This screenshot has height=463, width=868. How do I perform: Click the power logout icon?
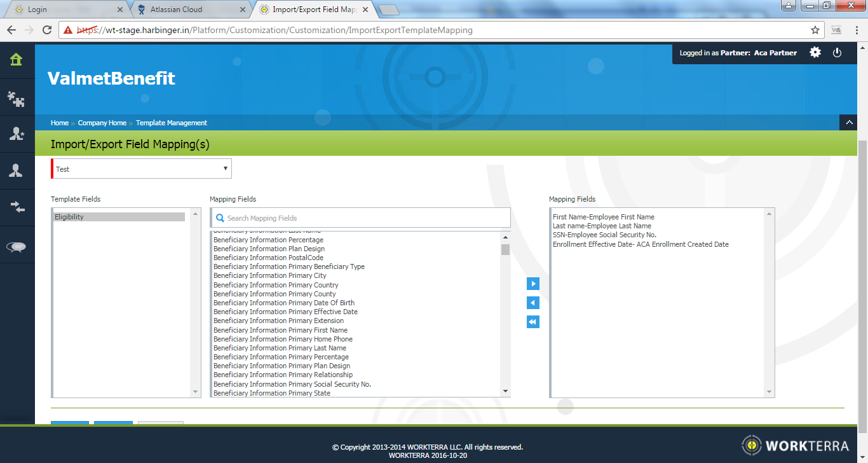coord(837,53)
